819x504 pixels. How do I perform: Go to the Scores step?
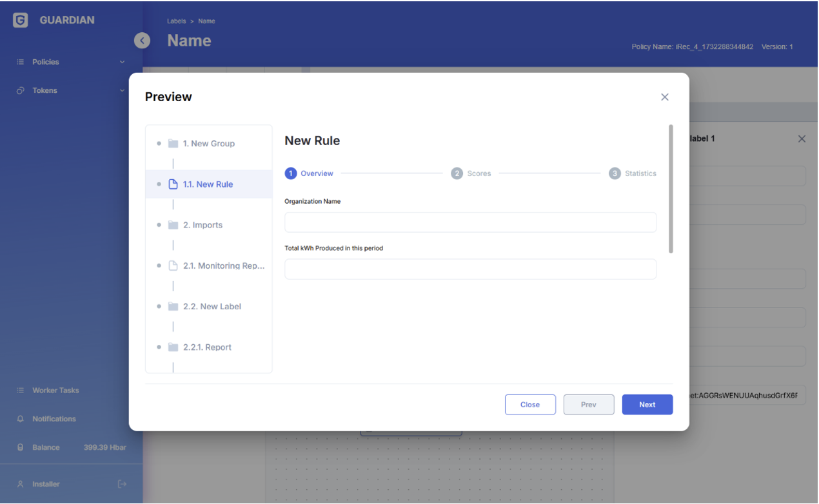[x=471, y=173]
